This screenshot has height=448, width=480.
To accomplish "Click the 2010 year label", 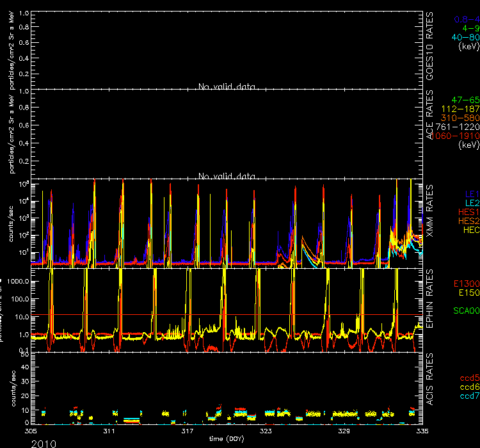I will [x=43, y=443].
